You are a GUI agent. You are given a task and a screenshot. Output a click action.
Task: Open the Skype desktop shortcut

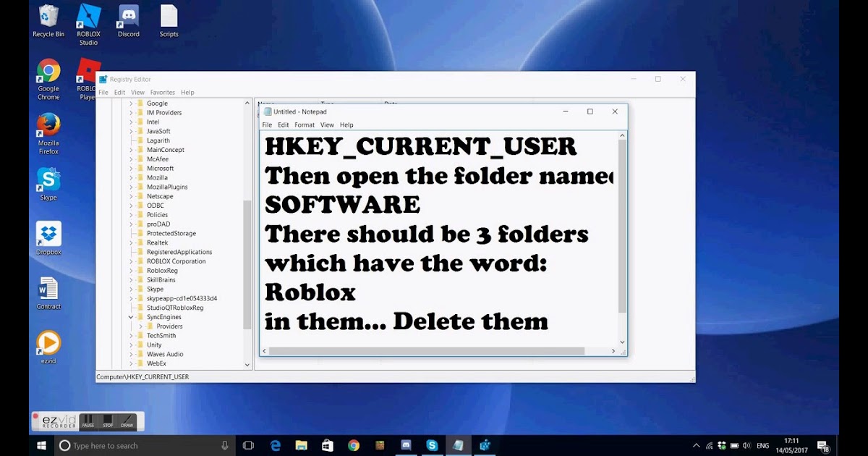(x=48, y=184)
